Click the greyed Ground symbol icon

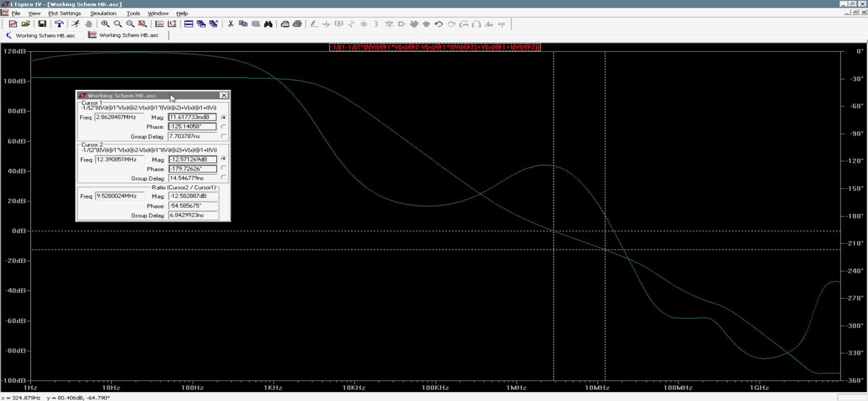326,24
